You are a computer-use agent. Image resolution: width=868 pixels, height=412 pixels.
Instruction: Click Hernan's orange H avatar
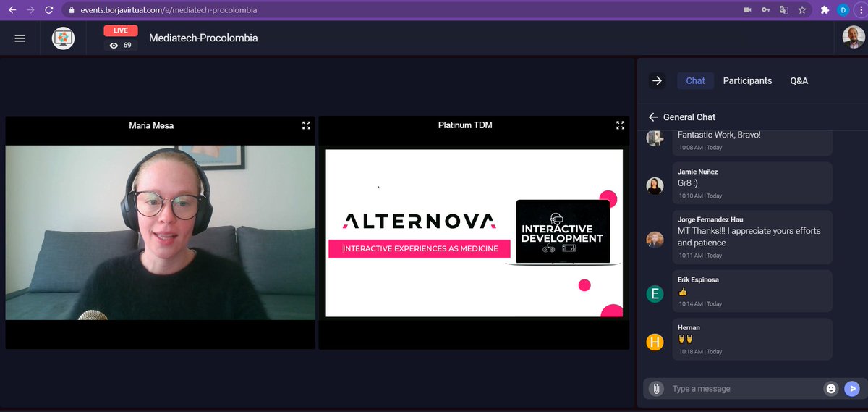click(x=655, y=342)
